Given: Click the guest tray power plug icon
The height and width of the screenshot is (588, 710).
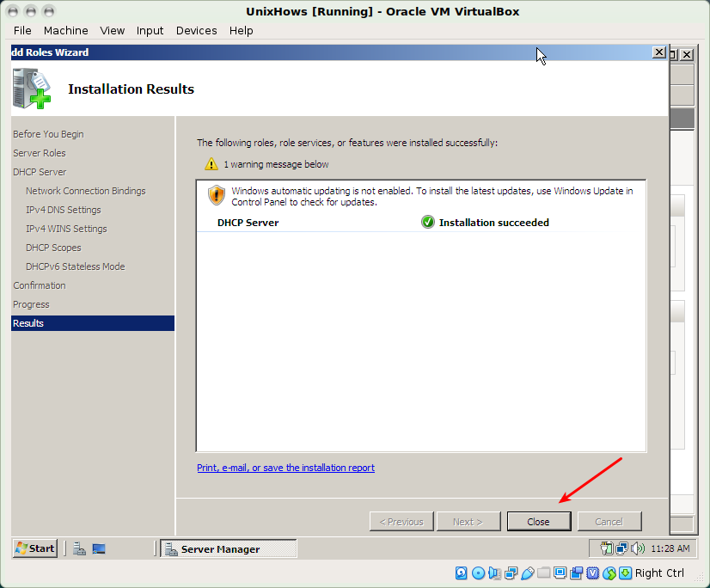Looking at the screenshot, I should (606, 548).
